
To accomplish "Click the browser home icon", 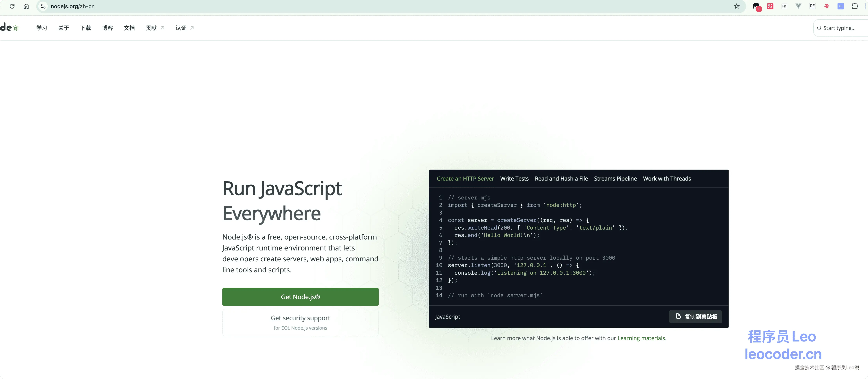I will click(26, 6).
